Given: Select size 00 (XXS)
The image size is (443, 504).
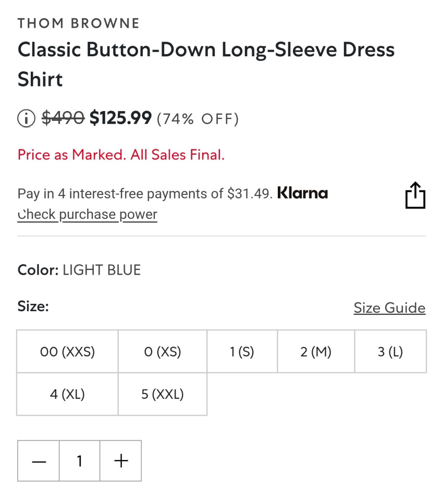Looking at the screenshot, I should point(67,352).
